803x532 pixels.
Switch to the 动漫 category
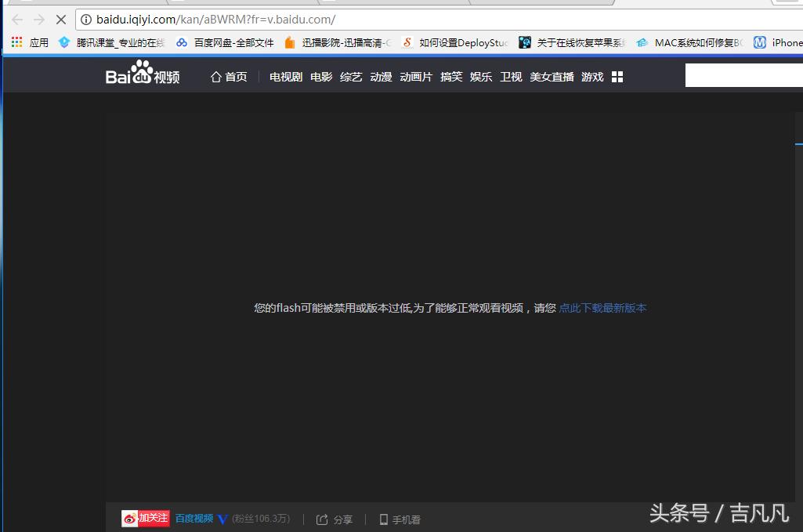[x=380, y=76]
